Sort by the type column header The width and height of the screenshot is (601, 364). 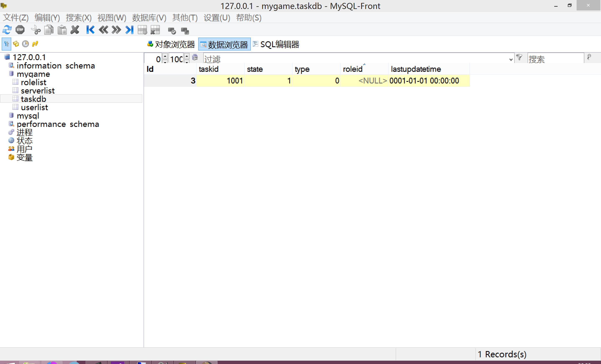coord(316,69)
